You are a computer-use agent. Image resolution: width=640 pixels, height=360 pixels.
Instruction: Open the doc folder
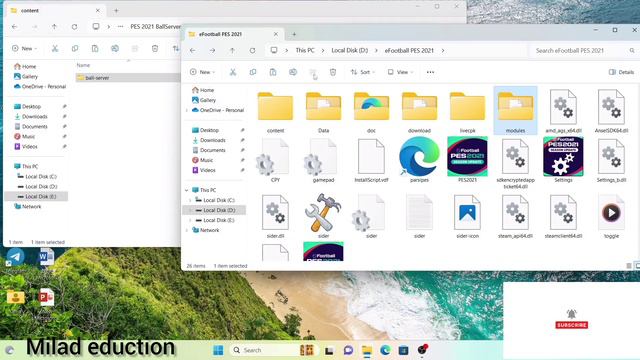(371, 111)
